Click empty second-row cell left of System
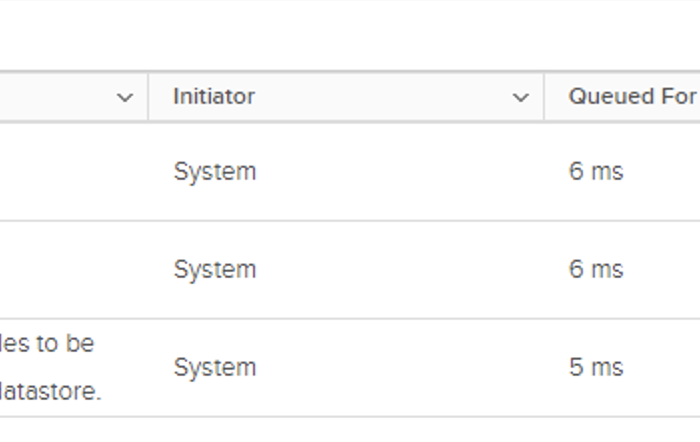 (x=70, y=270)
